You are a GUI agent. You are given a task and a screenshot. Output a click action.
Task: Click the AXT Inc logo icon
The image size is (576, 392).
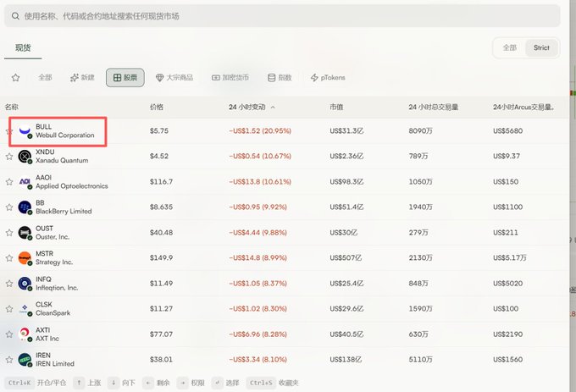point(25,334)
